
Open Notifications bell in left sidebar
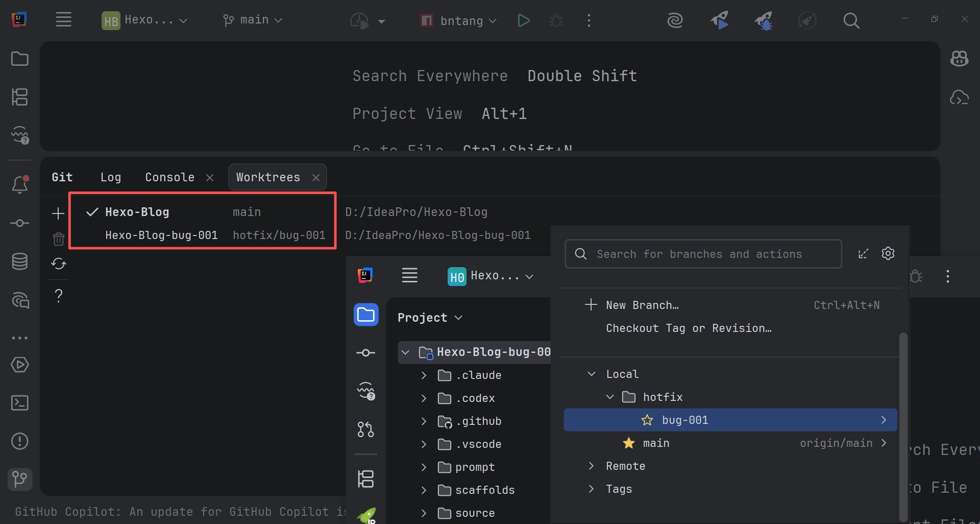20,184
